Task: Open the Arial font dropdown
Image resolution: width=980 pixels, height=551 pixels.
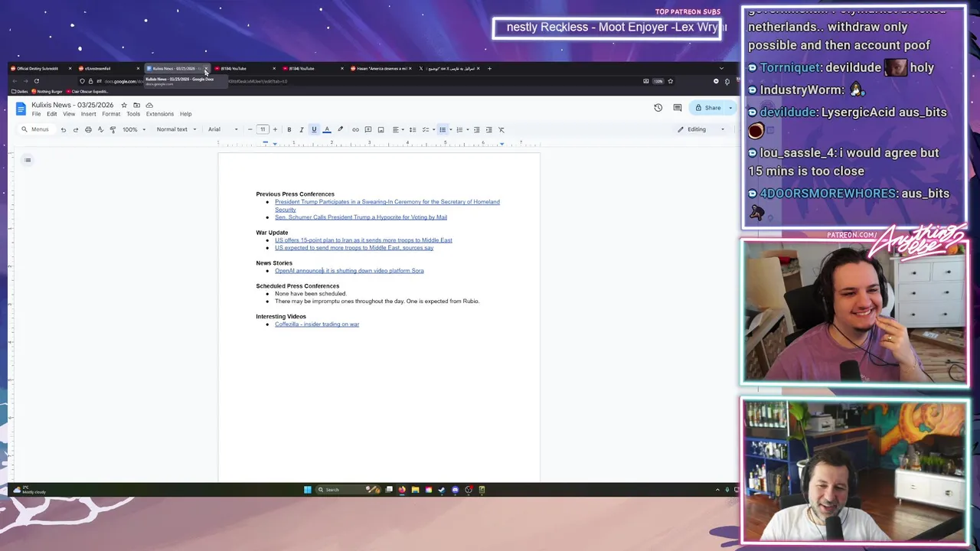Action: (x=223, y=129)
